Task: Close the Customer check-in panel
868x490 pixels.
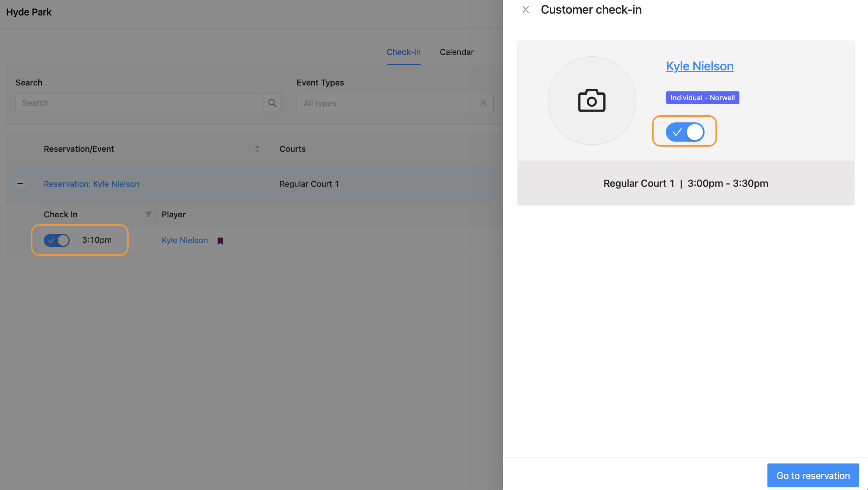Action: 526,10
